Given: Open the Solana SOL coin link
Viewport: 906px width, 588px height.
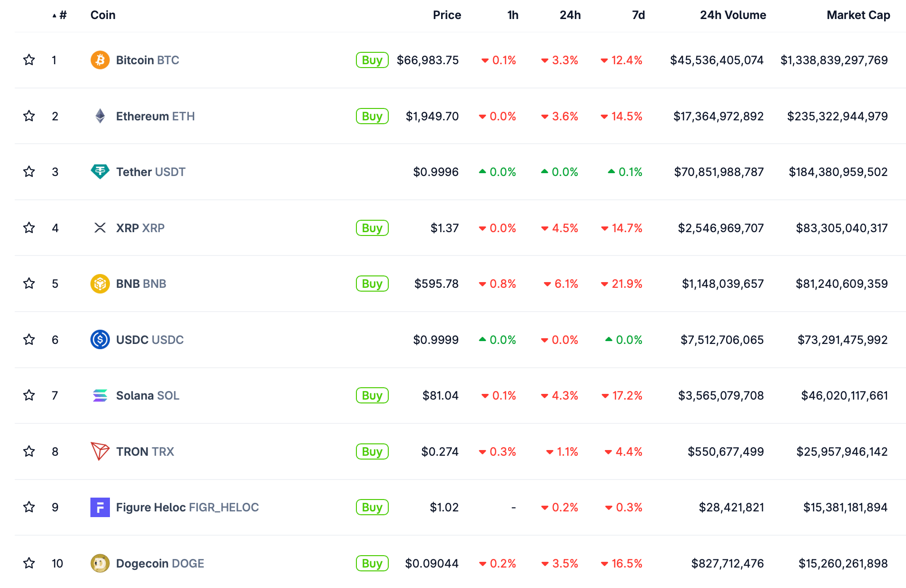Looking at the screenshot, I should [x=148, y=395].
